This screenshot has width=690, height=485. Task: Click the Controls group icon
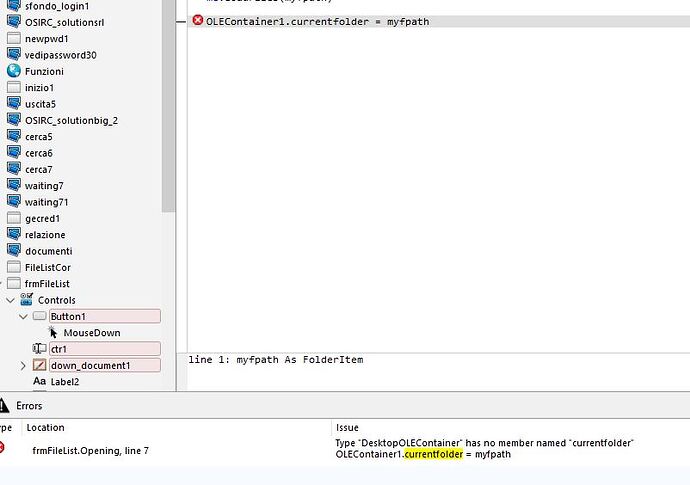click(27, 300)
